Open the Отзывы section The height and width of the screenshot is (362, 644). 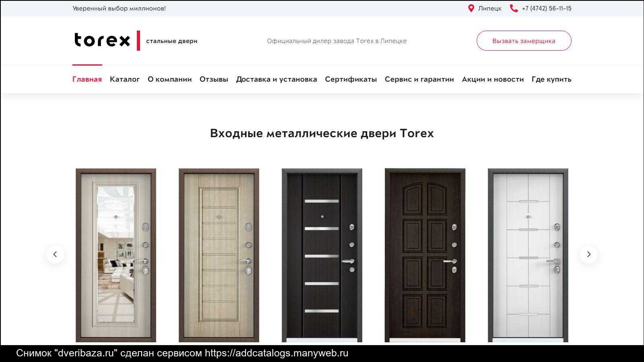214,79
